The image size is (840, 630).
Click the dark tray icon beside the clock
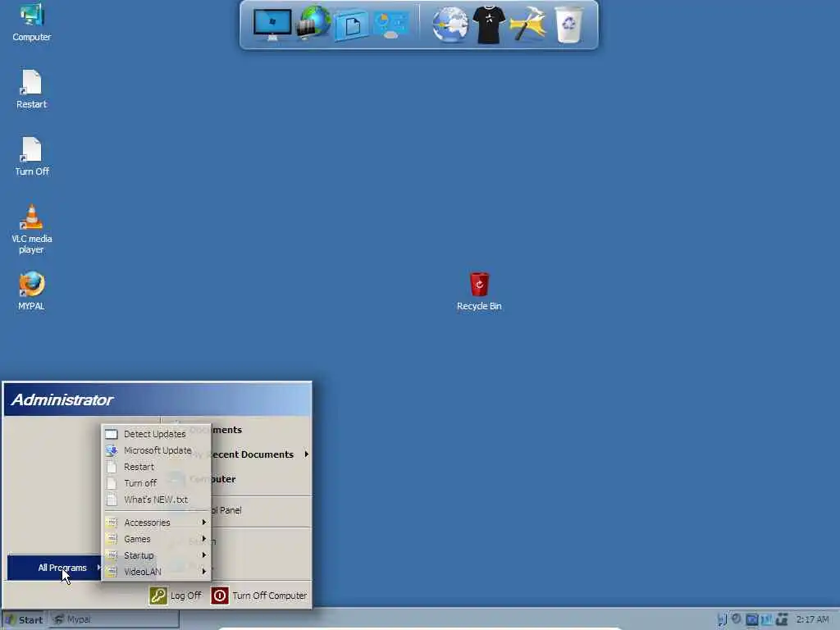coord(782,619)
